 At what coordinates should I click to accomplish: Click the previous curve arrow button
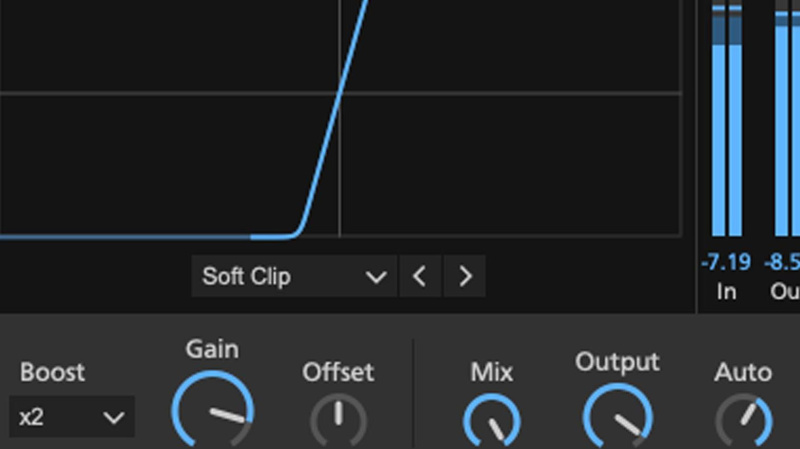pos(420,276)
